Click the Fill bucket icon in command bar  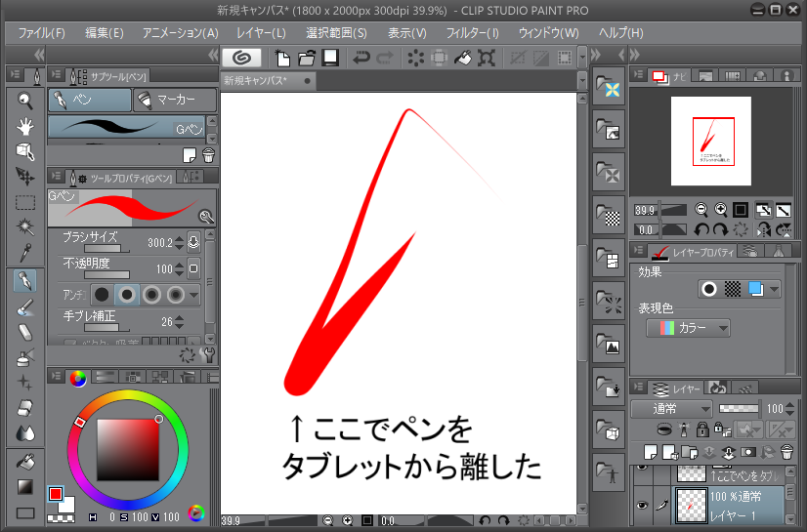[464, 59]
